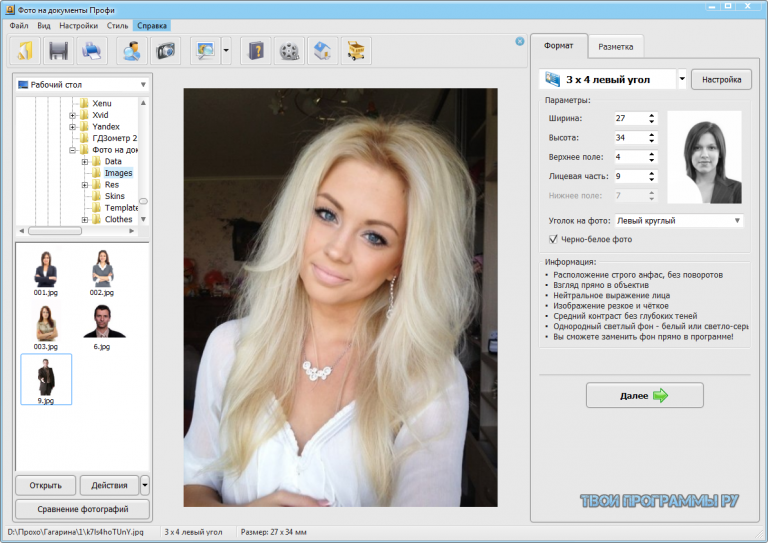The image size is (768, 543).
Task: Click the Далее button
Action: click(645, 396)
